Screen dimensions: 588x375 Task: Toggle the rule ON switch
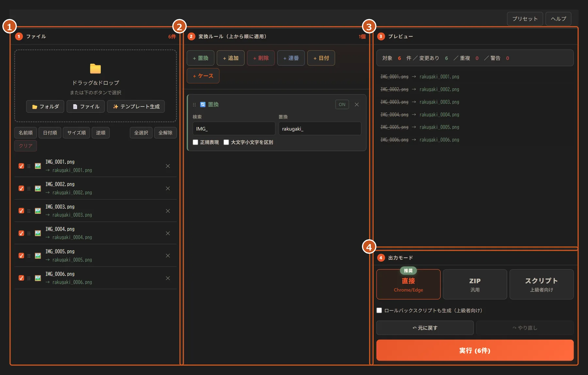[342, 105]
